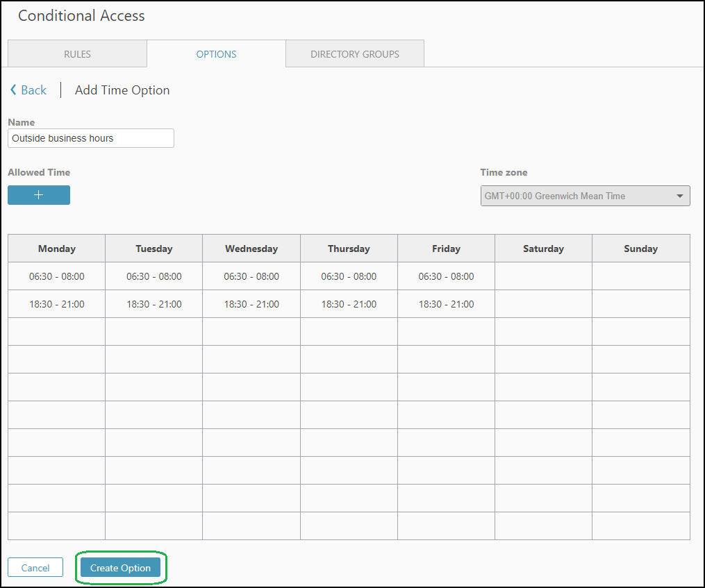705x588 pixels.
Task: Click the plus button under Allowed Time
Action: click(x=39, y=195)
